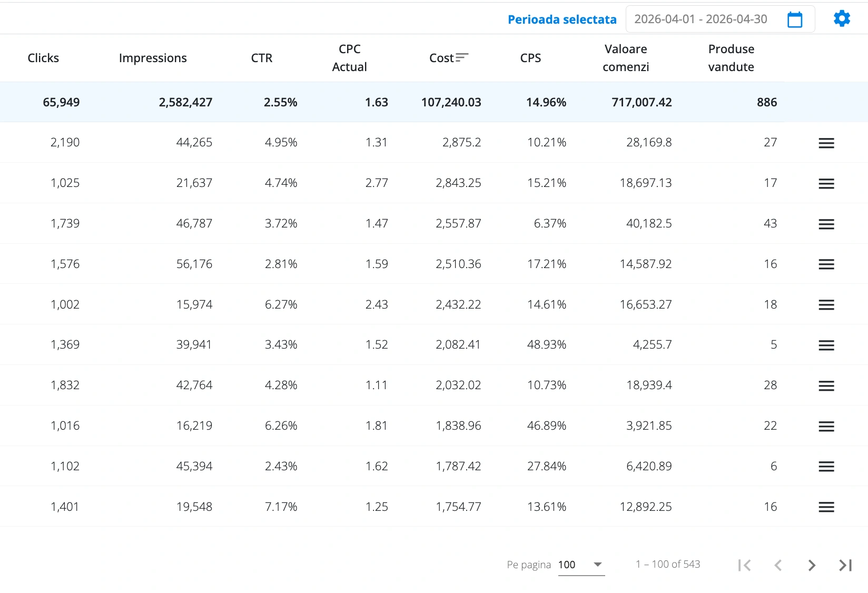868x593 pixels.
Task: Open row menu for 2,510.36 cost row
Action: point(826,264)
